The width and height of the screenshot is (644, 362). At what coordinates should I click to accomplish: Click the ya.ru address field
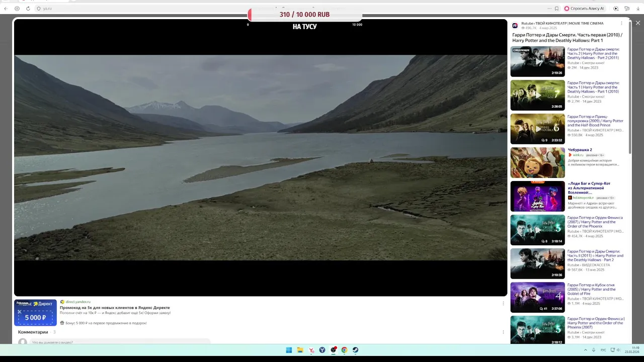click(292, 9)
